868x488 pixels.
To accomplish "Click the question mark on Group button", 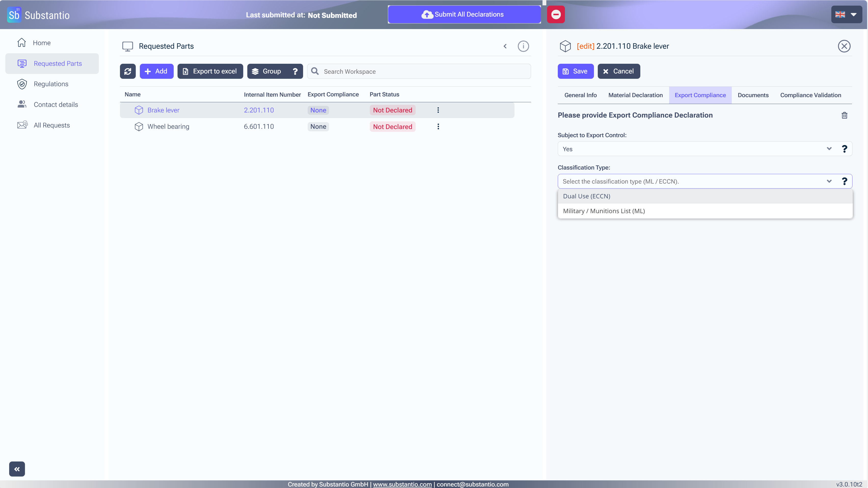I will (x=295, y=71).
